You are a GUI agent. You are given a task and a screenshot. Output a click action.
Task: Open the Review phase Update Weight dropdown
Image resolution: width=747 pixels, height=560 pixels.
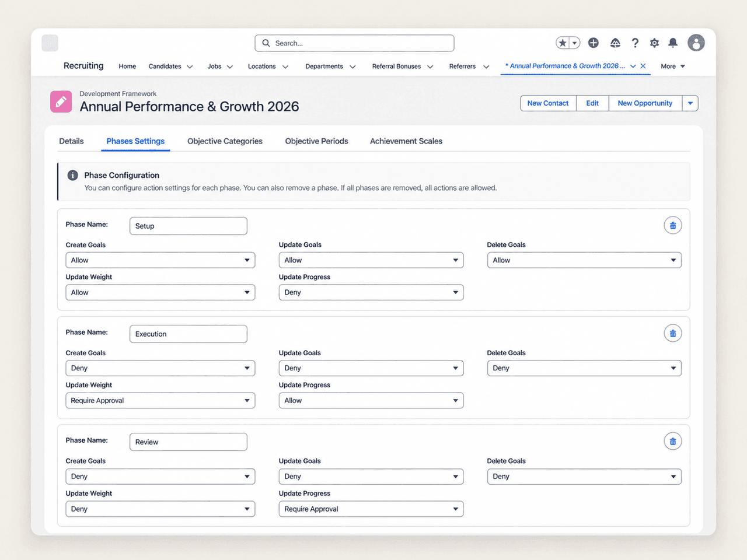160,509
